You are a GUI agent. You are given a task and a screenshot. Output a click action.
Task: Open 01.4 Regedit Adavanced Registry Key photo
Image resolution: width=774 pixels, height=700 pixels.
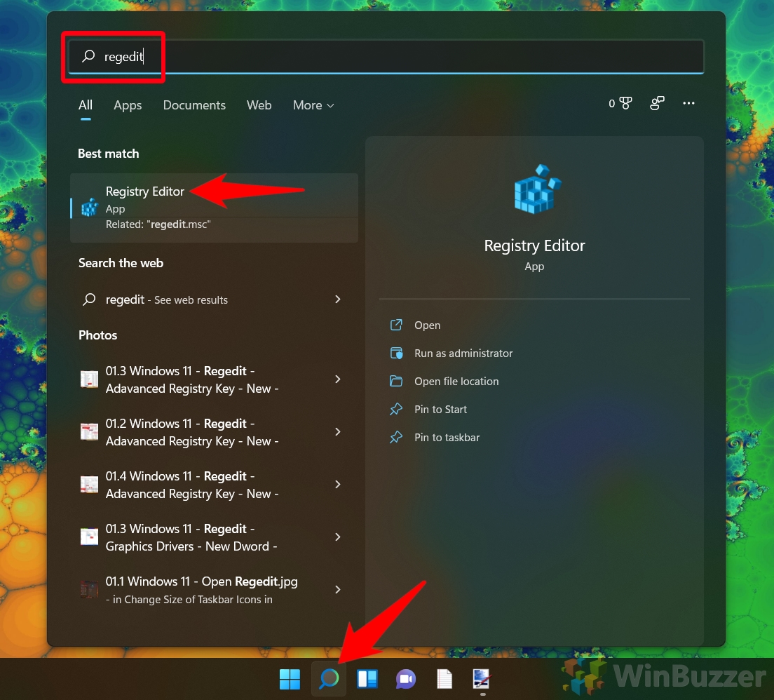pyautogui.click(x=215, y=485)
